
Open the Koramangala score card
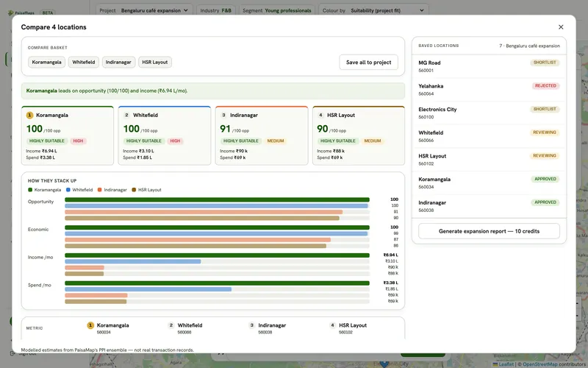[68, 135]
